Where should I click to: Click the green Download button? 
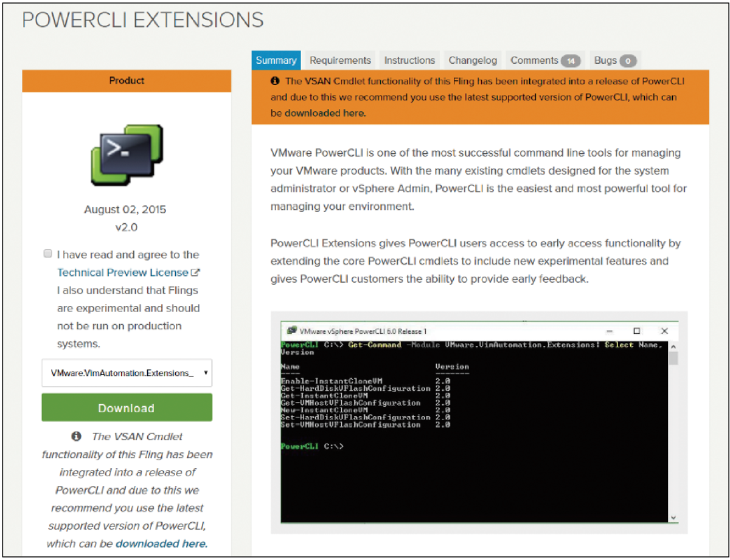coord(127,407)
